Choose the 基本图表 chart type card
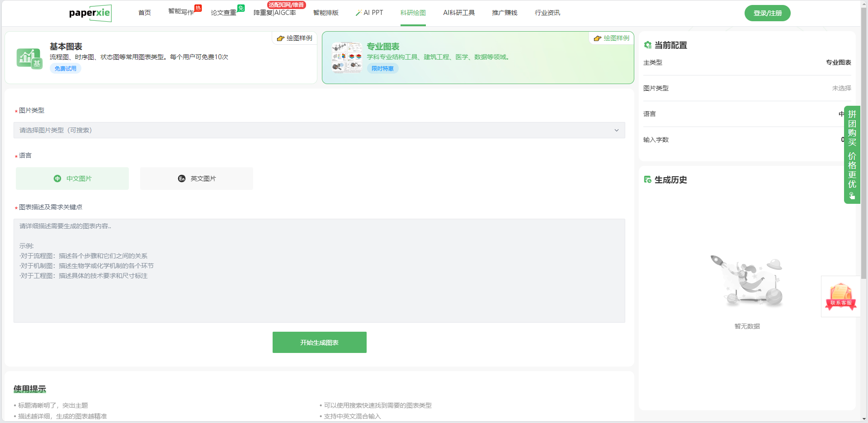 [x=160, y=57]
